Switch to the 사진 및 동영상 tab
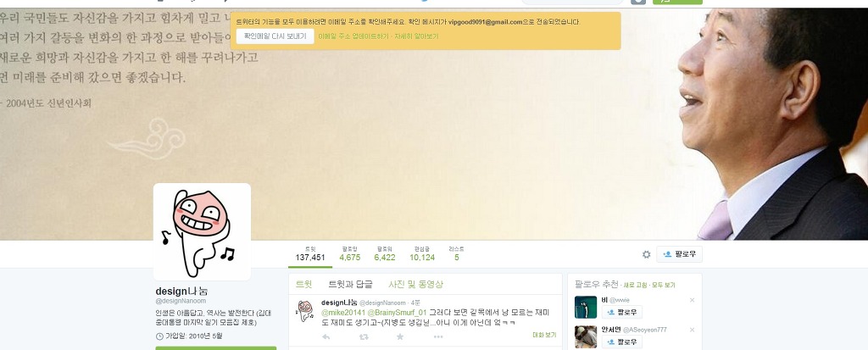Screen dimensions: 868x350 pyautogui.click(x=415, y=284)
